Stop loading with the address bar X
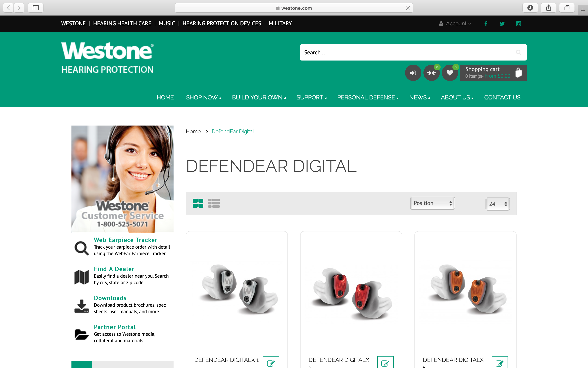 coord(408,8)
